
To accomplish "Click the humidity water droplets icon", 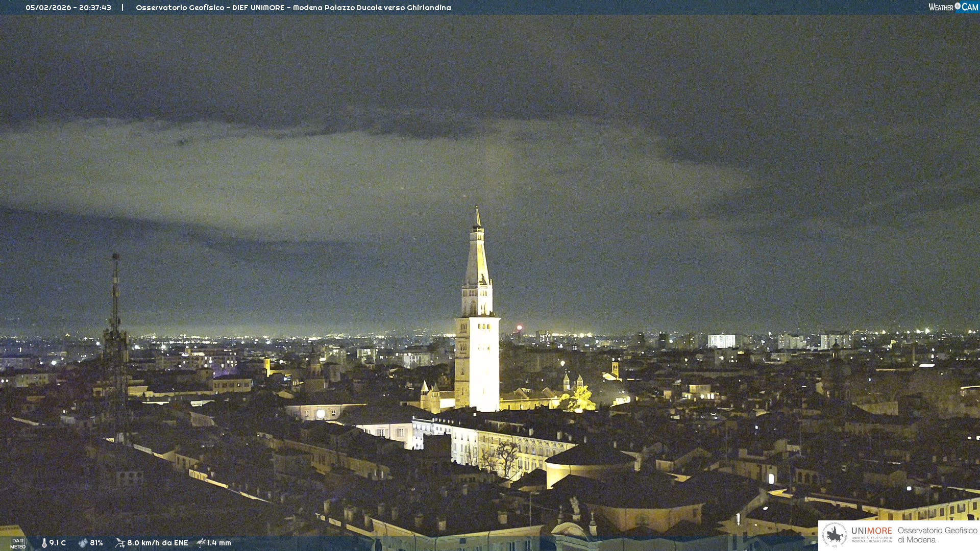I will (x=83, y=543).
